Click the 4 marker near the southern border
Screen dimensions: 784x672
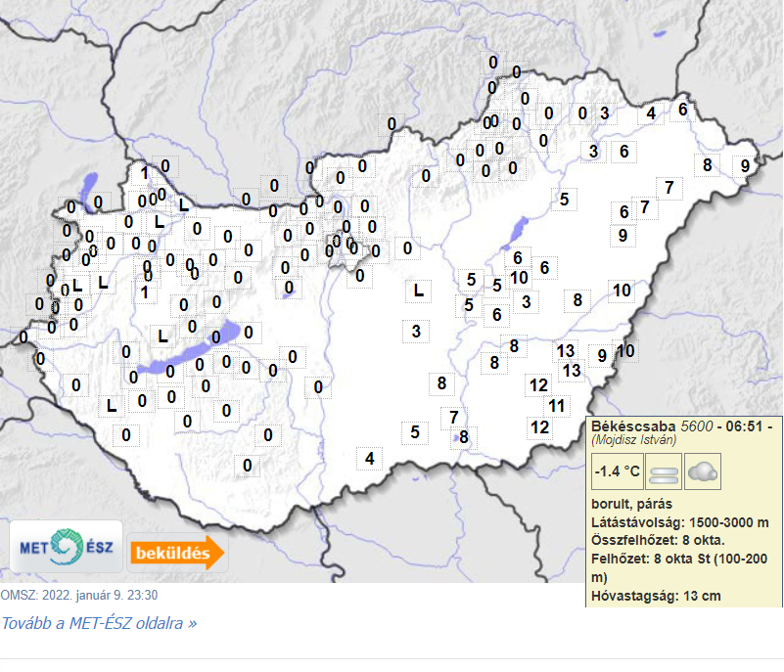[x=369, y=458]
